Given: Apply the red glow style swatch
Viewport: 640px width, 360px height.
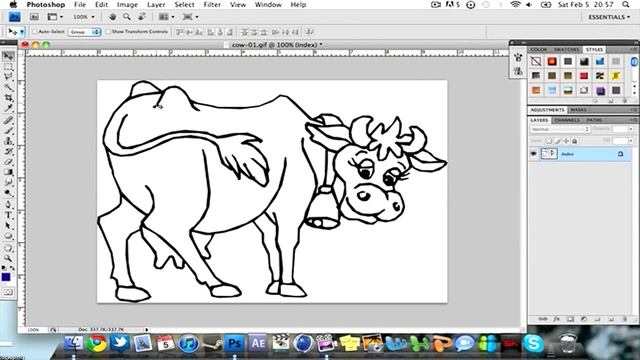Looking at the screenshot, I should pos(552,62).
